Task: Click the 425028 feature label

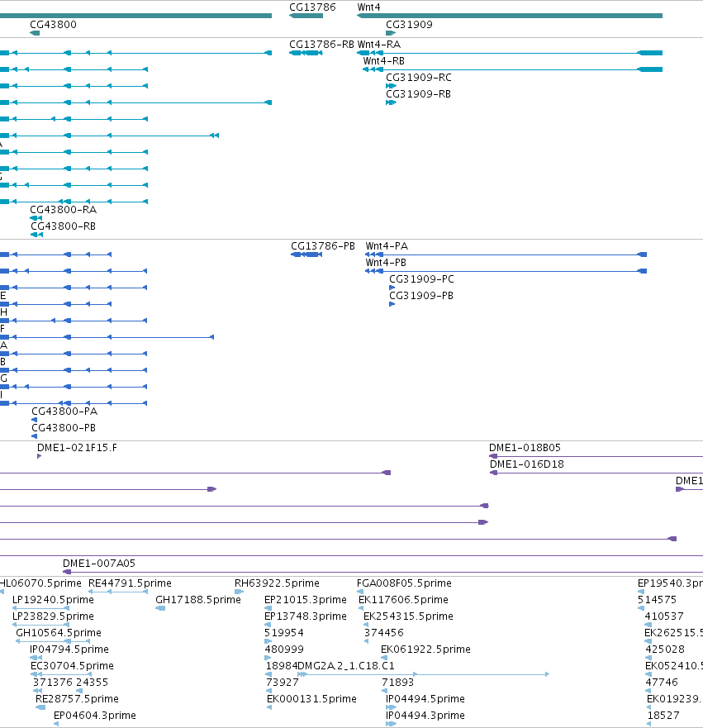Action: tap(665, 649)
